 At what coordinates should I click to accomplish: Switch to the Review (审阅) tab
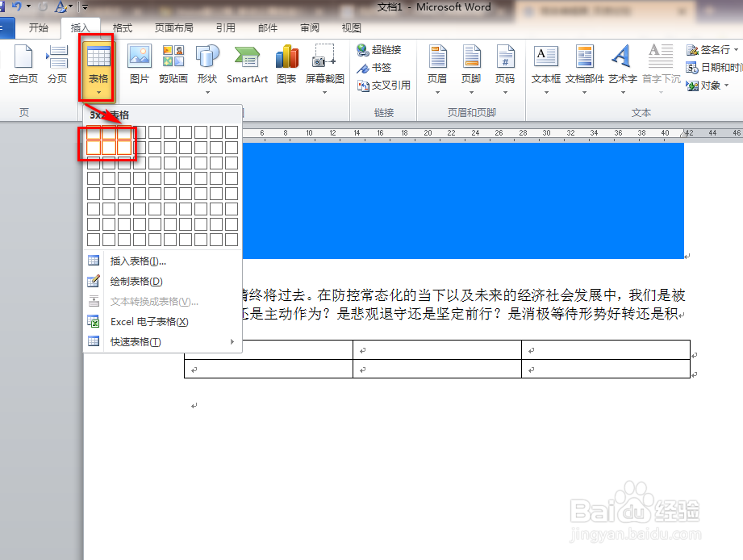click(x=310, y=28)
